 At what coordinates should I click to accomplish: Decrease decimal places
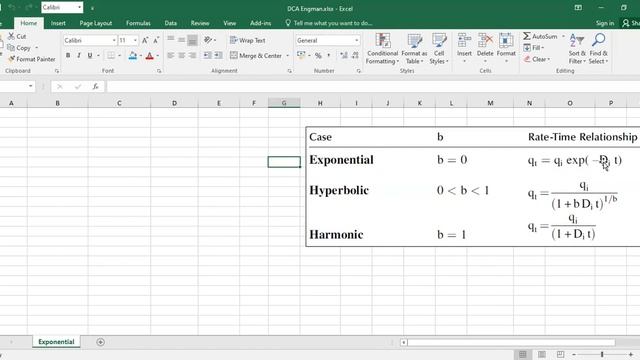tap(355, 56)
